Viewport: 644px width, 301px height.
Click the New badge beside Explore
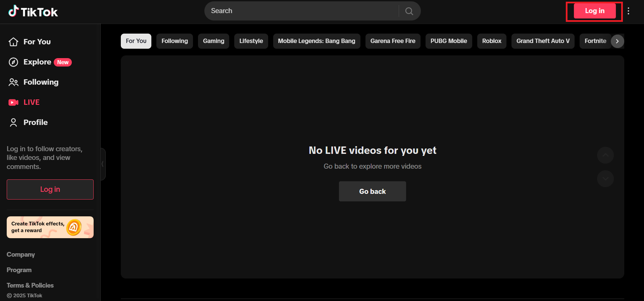[63, 62]
